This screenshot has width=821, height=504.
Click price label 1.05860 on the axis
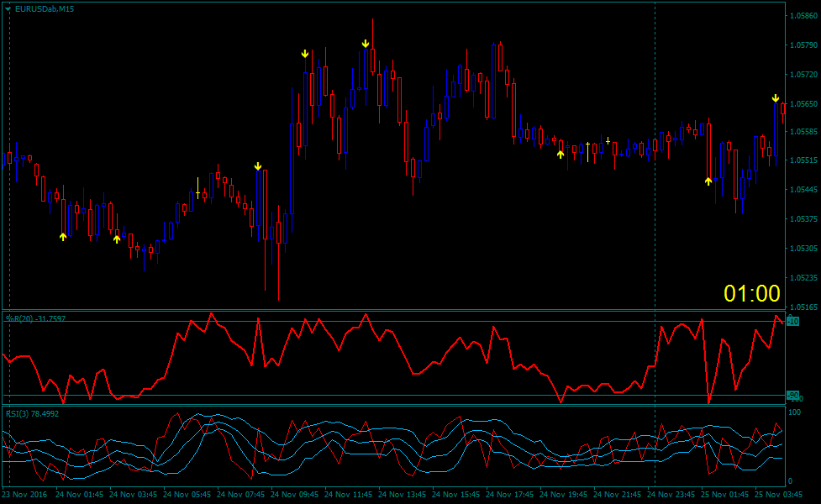coord(803,16)
